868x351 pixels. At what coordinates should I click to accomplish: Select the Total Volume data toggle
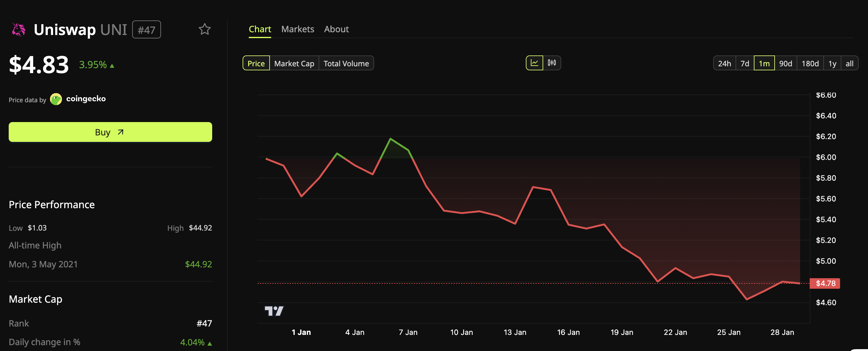point(346,63)
